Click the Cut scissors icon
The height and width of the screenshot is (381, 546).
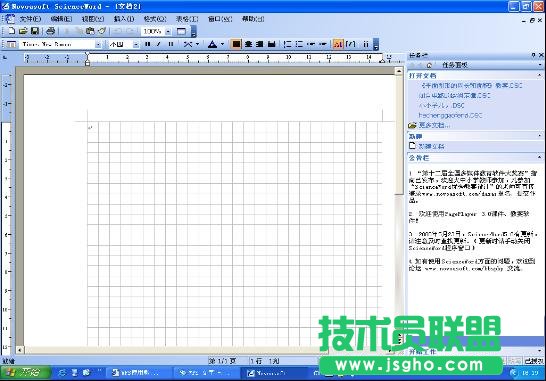[67, 31]
